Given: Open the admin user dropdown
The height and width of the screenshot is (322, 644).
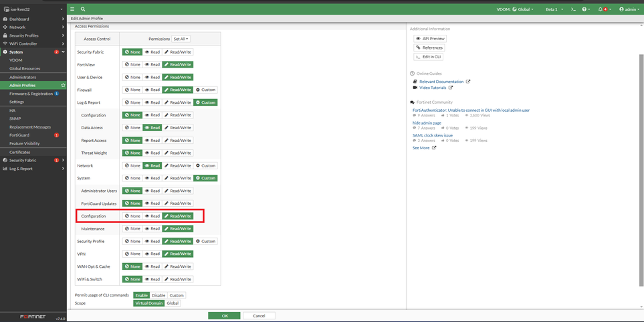Looking at the screenshot, I should tap(629, 9).
